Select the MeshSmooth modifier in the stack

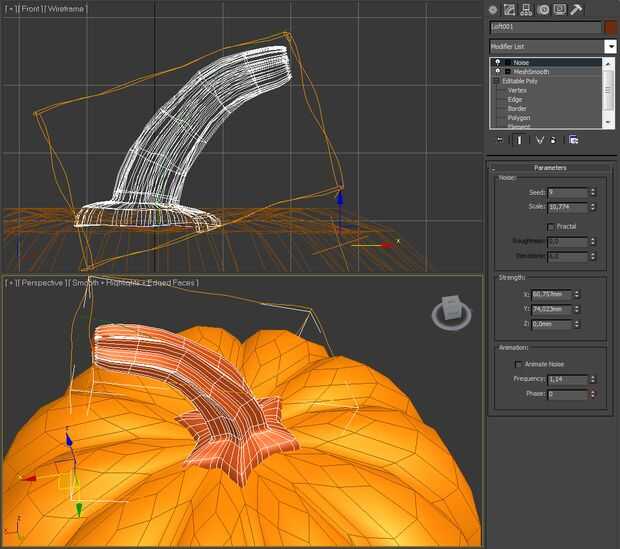point(531,72)
